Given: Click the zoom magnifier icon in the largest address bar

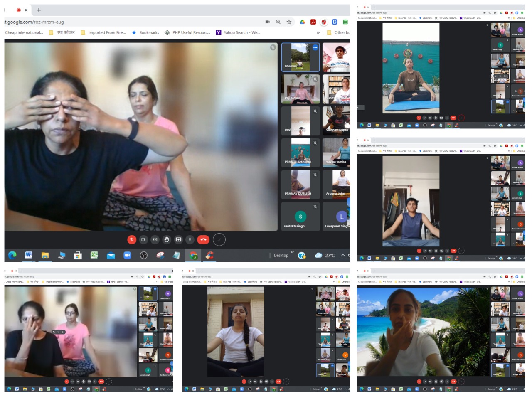Looking at the screenshot, I should [278, 22].
